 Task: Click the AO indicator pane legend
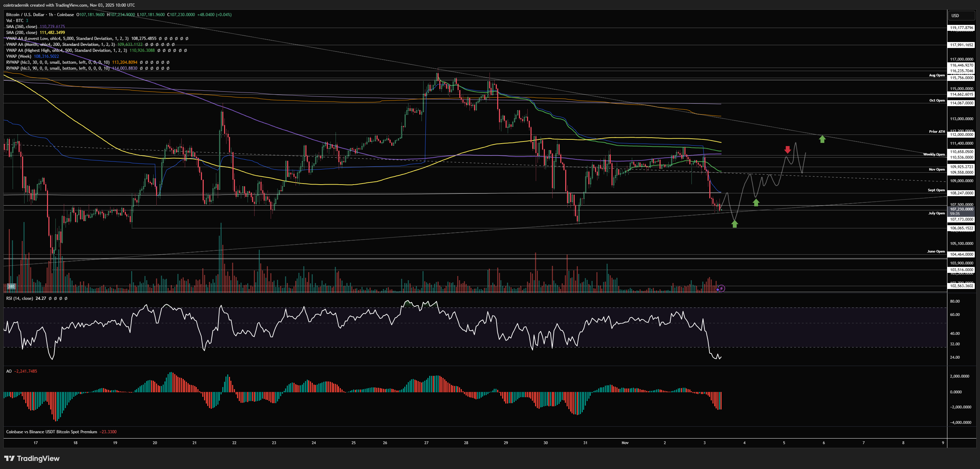(x=9, y=371)
